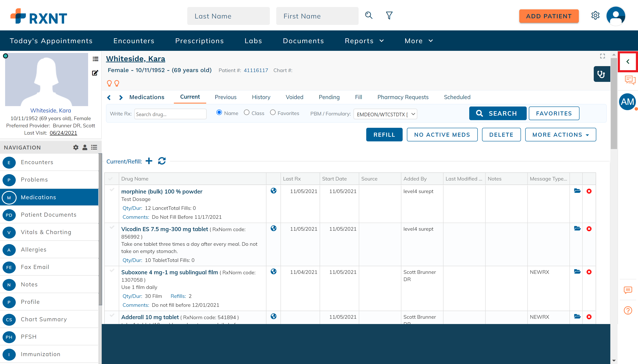Click the Write Rx drug search field
The height and width of the screenshot is (364, 638).
(x=170, y=114)
